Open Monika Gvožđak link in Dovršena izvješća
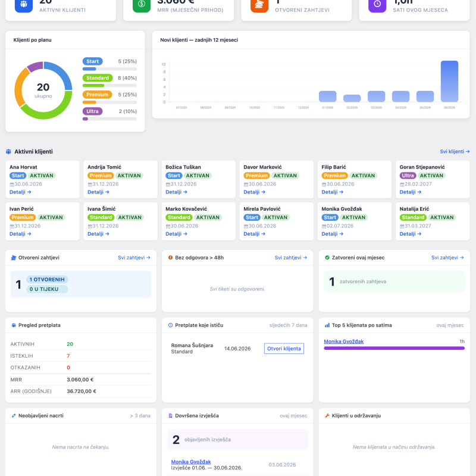Screen dimensions: 476x476 coord(191,462)
